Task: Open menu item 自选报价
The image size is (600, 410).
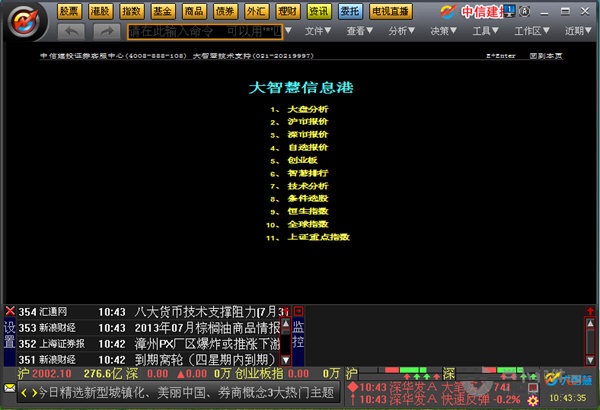Action: (x=308, y=147)
